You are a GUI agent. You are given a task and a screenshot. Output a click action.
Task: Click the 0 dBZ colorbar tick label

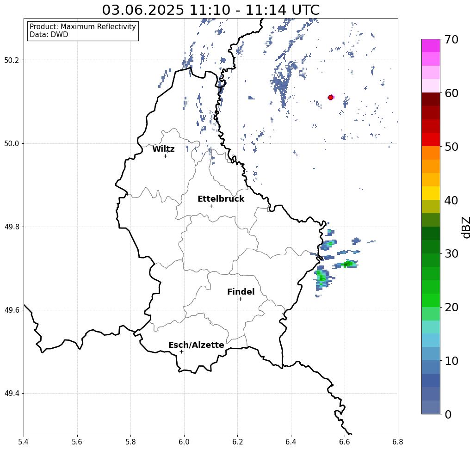[448, 414]
